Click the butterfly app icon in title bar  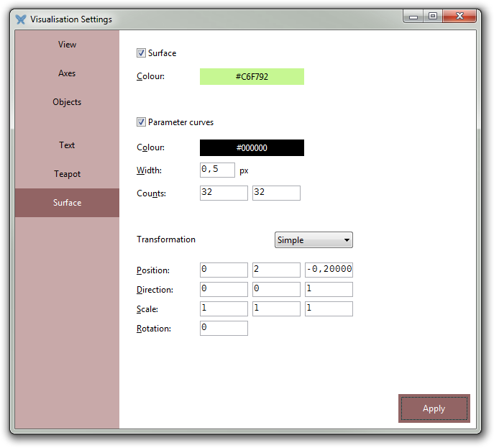point(21,19)
